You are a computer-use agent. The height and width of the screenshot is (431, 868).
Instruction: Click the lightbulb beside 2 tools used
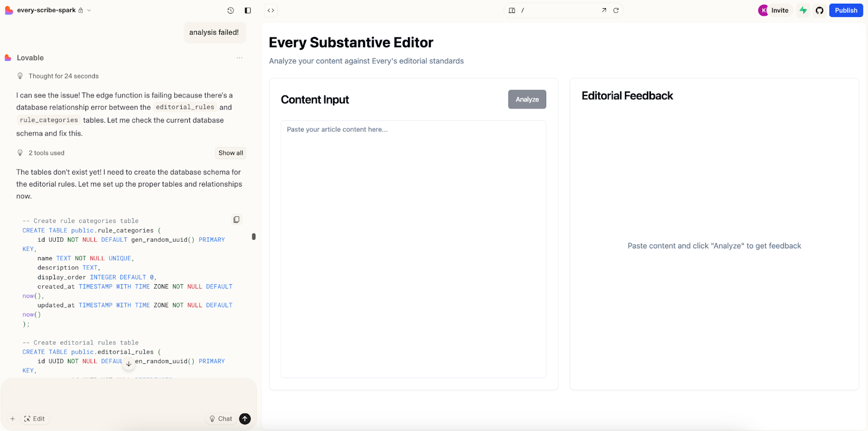pos(20,153)
